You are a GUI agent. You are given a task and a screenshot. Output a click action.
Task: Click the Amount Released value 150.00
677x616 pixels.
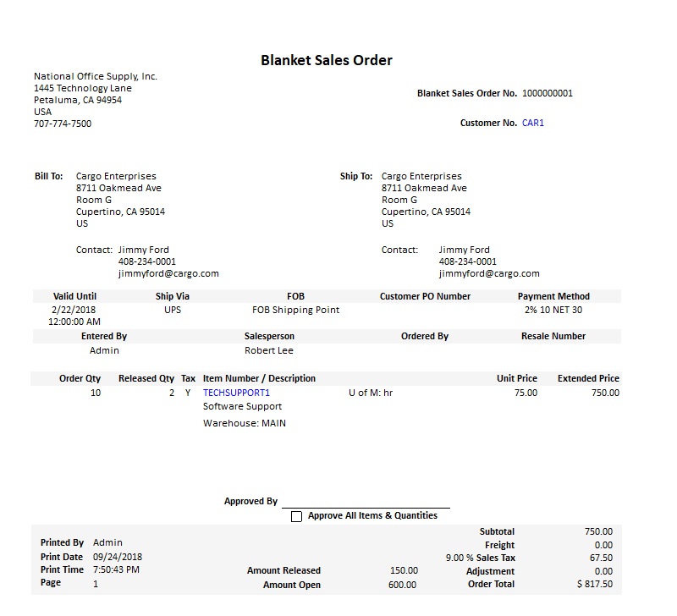pos(403,571)
